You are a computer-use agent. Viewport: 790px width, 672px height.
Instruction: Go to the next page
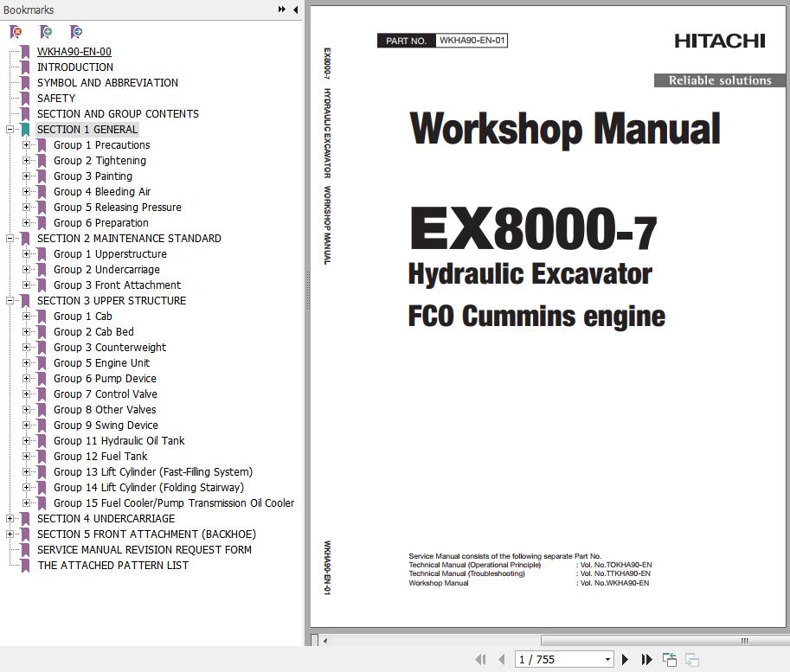626,659
